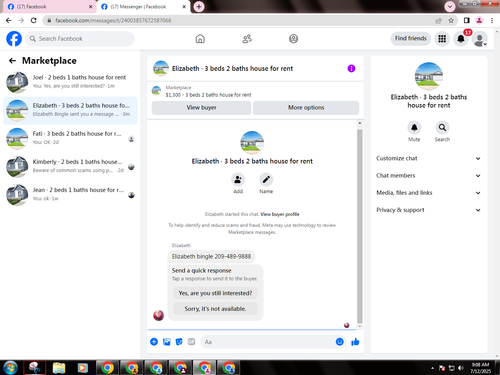Reload the page in browser toolbar
This screenshot has width=500, height=375.
coord(34,20)
